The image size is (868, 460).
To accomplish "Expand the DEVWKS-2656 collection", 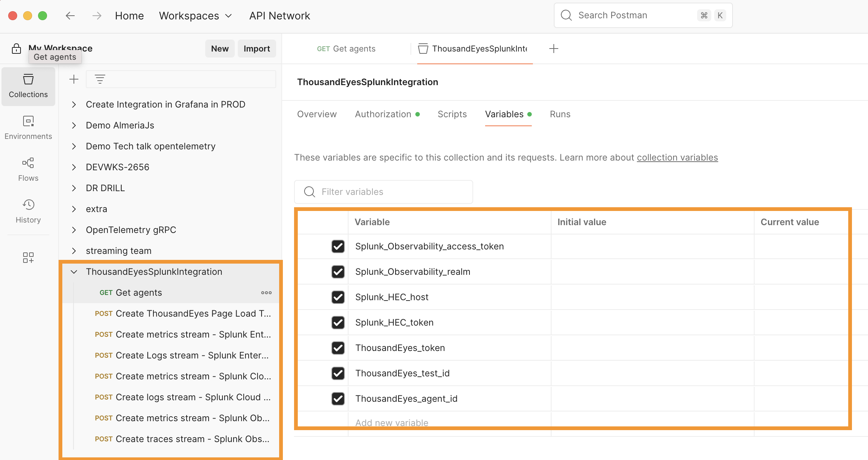I will point(74,167).
